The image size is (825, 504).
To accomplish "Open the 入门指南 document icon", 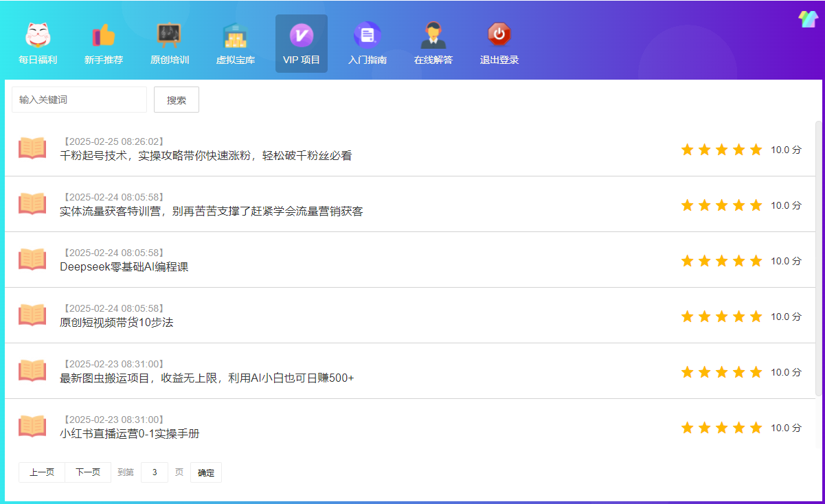I will coord(368,34).
